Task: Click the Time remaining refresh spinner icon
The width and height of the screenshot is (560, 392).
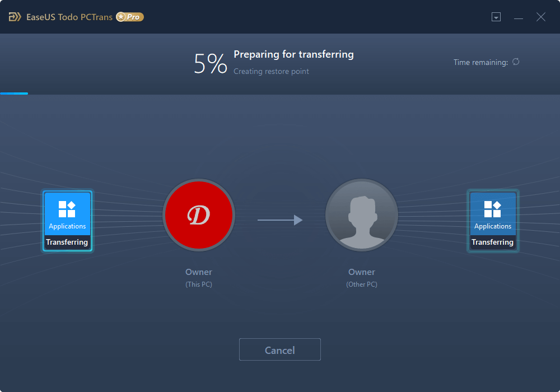Action: point(516,62)
